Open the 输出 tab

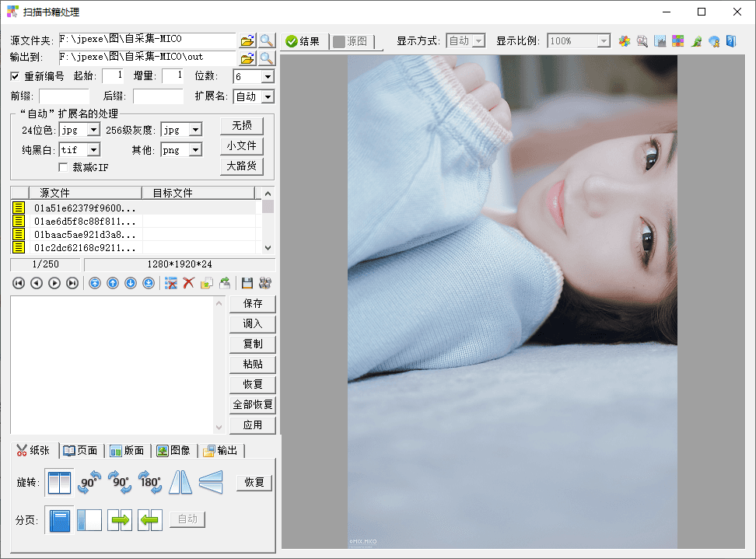(x=220, y=451)
